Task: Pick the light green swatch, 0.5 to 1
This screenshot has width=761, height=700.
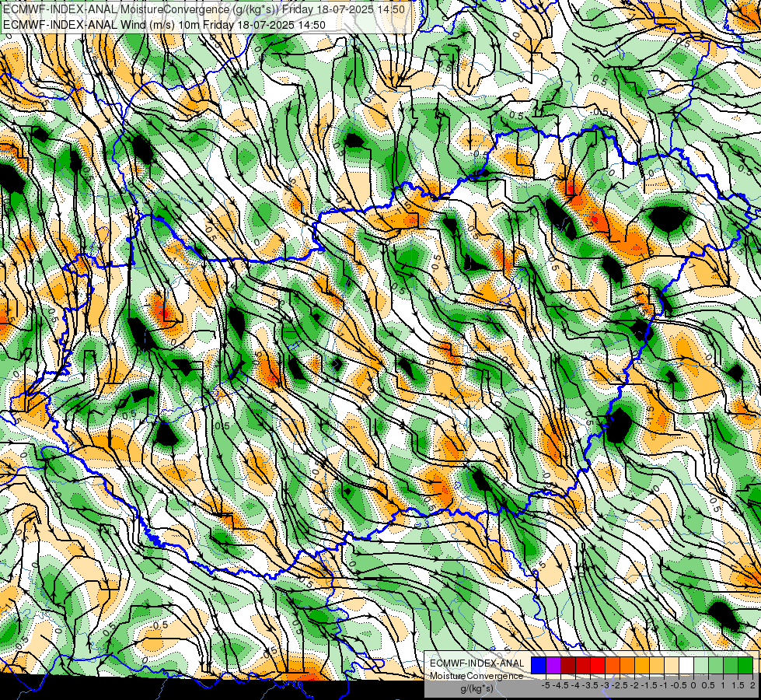Action: pos(715,665)
